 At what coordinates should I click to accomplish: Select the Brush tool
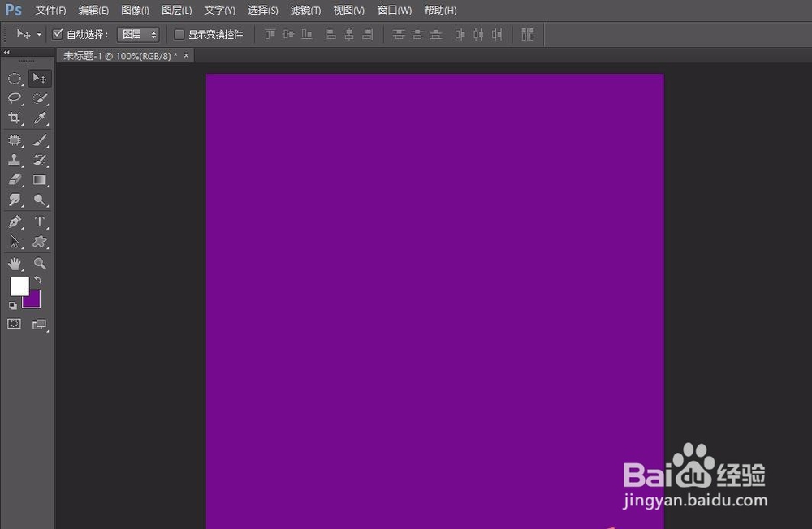click(x=40, y=140)
